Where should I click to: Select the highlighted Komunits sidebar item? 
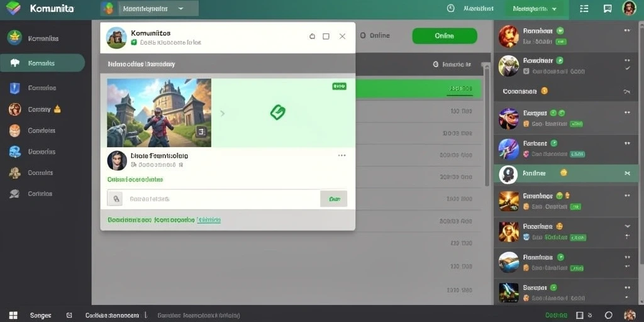click(42, 63)
